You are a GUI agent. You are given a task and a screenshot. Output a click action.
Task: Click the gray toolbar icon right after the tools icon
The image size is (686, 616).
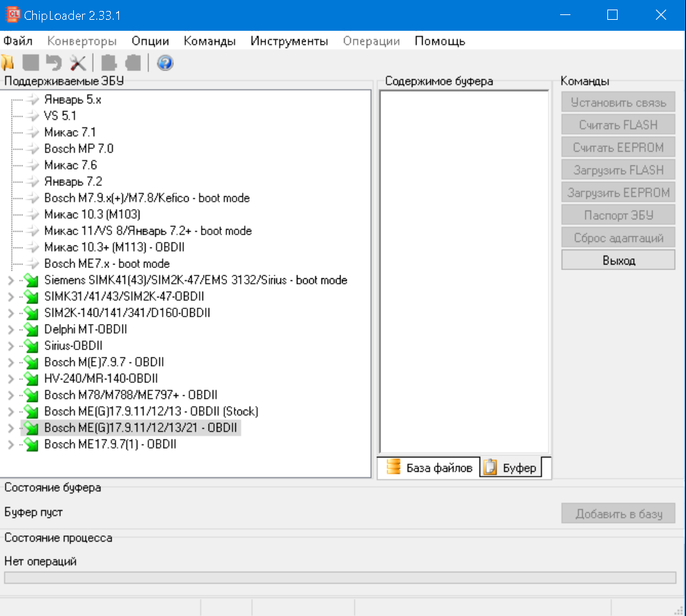109,63
